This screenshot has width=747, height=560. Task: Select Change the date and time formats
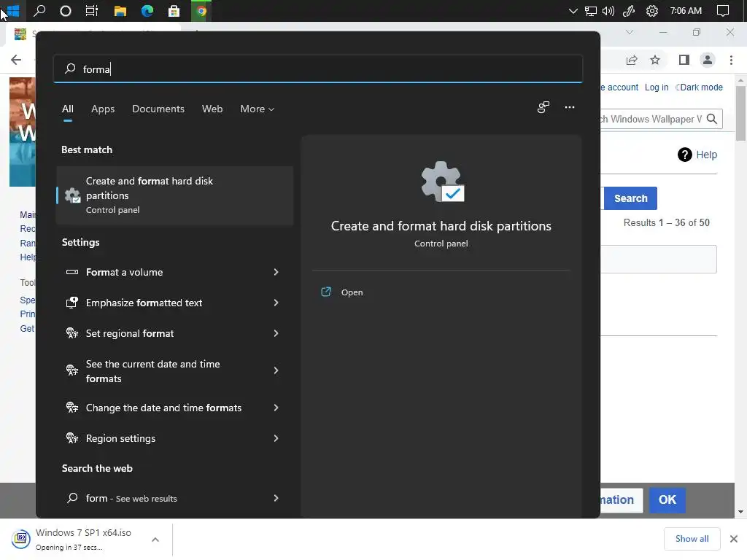[x=163, y=408]
